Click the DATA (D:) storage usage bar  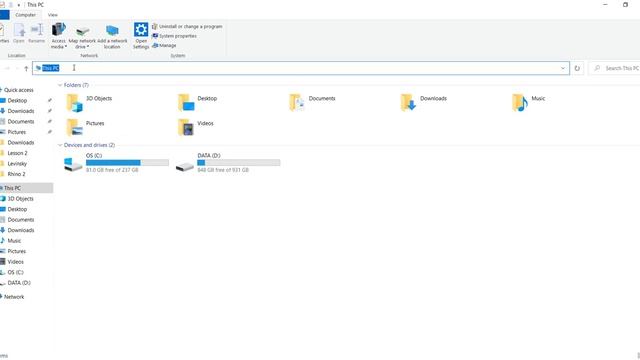click(x=239, y=162)
